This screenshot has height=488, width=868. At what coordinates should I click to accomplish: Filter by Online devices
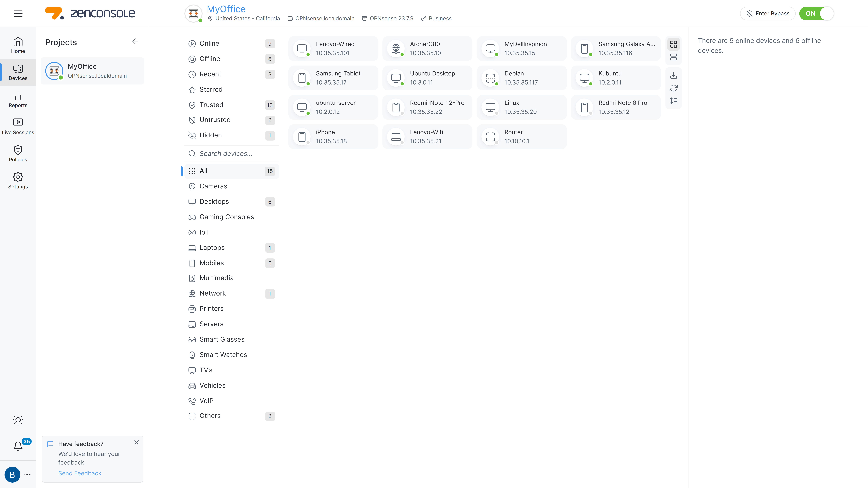(x=232, y=43)
